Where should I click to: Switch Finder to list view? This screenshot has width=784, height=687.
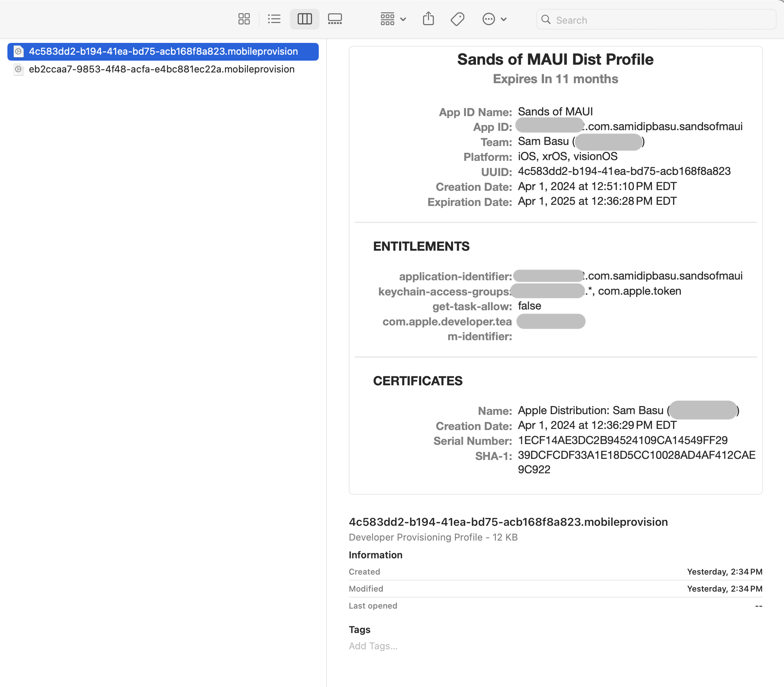pos(274,19)
